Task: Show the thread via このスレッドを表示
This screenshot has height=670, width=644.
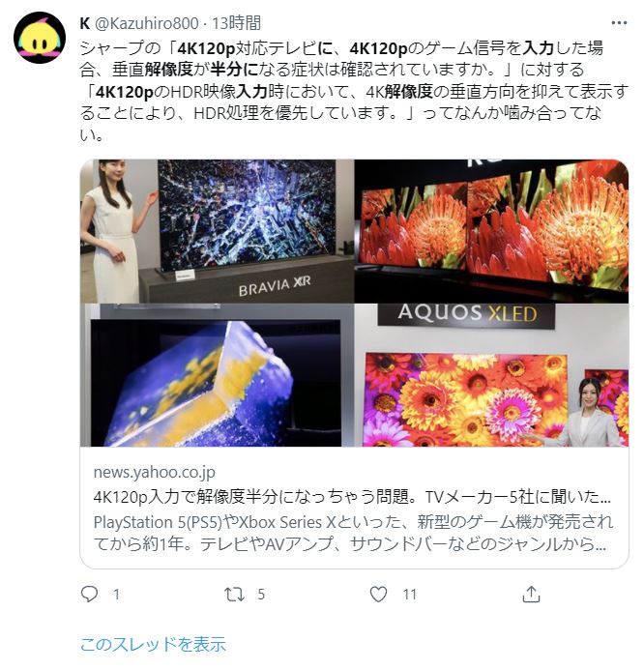Action: (153, 644)
